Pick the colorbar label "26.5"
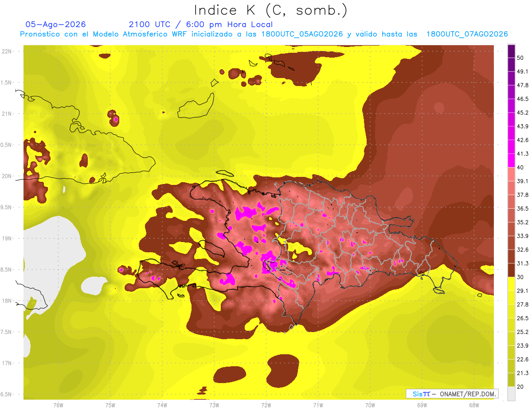This screenshot has width=532, height=411. [x=523, y=318]
